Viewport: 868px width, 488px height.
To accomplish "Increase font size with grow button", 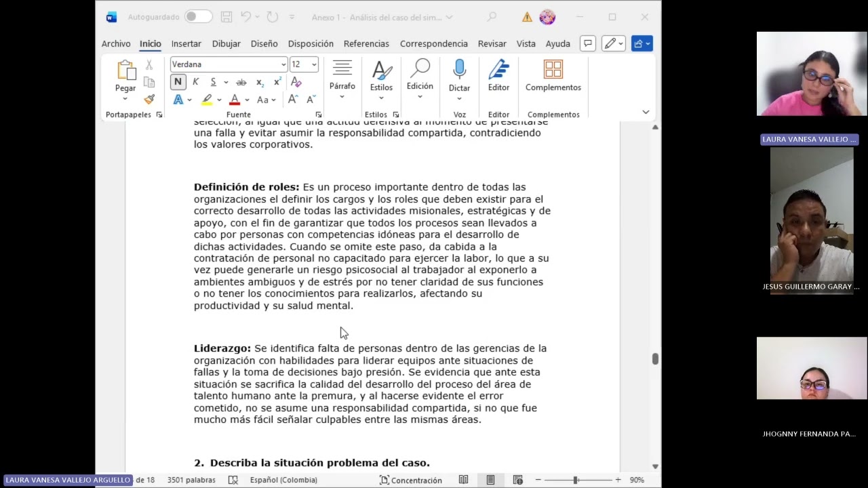I will 293,100.
